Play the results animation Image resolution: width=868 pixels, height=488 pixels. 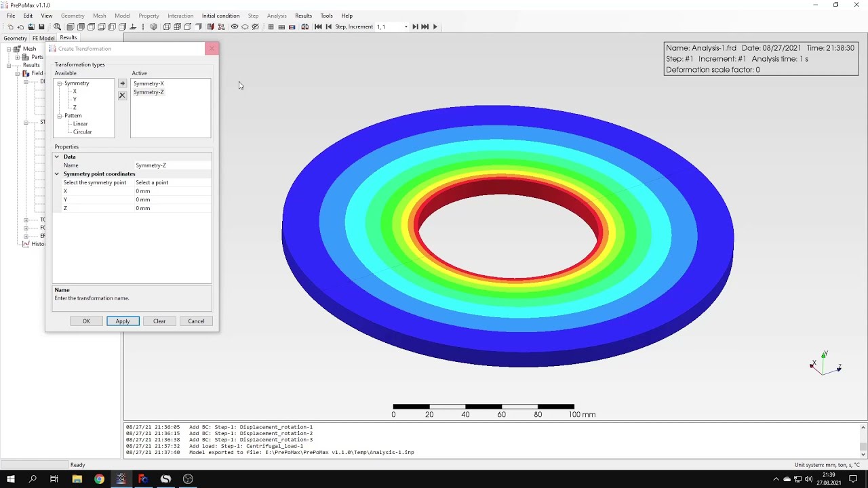pyautogui.click(x=435, y=27)
